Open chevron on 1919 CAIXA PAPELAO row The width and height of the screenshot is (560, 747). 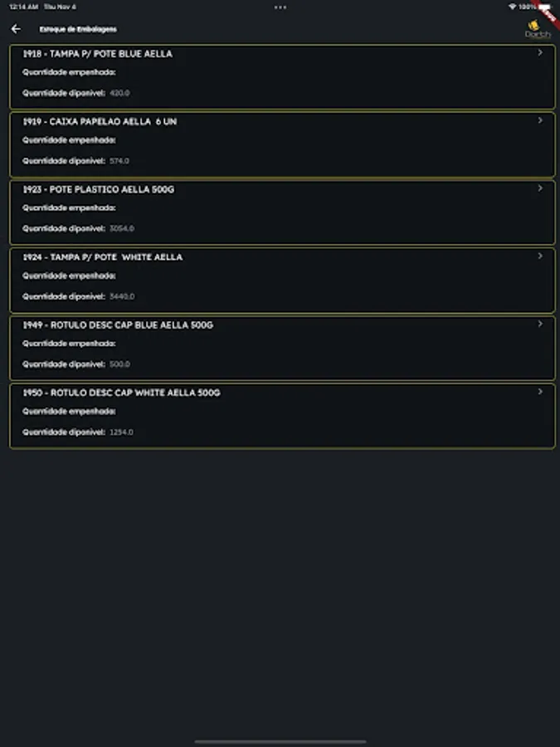[540, 120]
